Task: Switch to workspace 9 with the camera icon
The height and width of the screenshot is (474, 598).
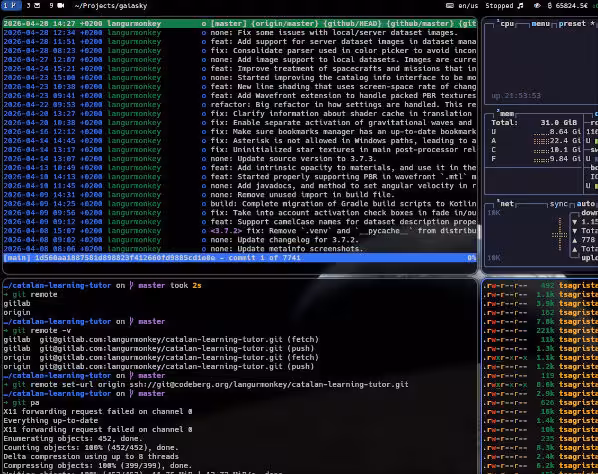Action: [56, 5]
